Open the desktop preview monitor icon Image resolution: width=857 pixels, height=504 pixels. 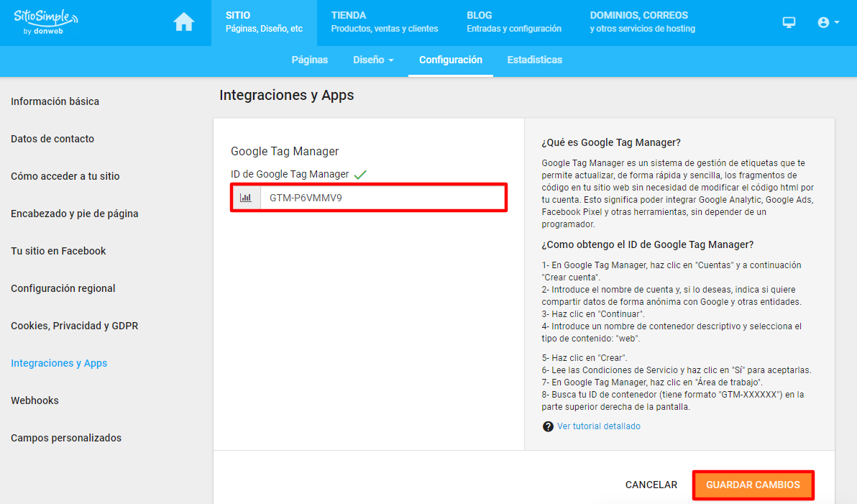[x=789, y=22]
